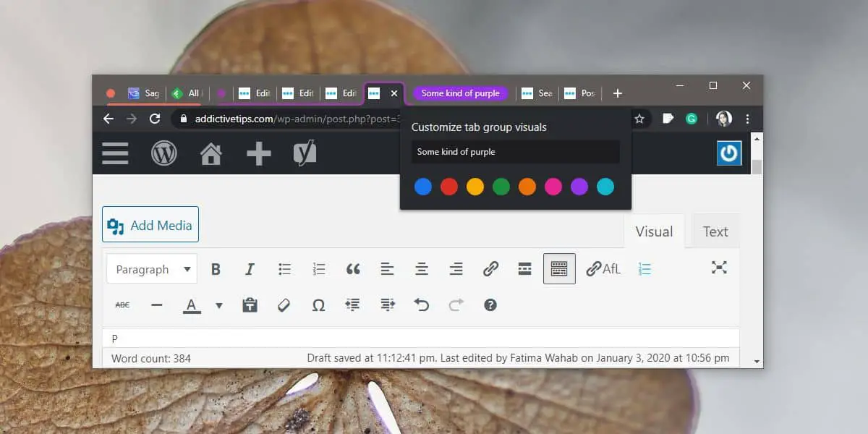Select the pink tab group color
Screen dimensions: 868x434
[553, 187]
